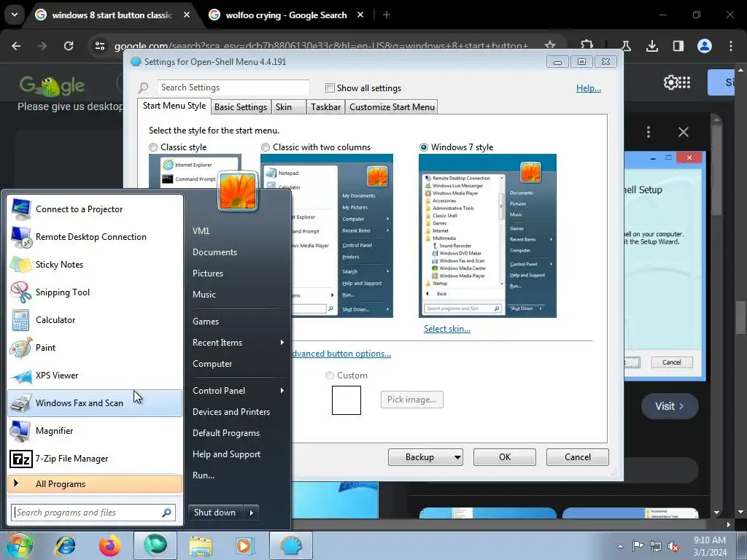Open Sticky Notes icon

point(21,264)
